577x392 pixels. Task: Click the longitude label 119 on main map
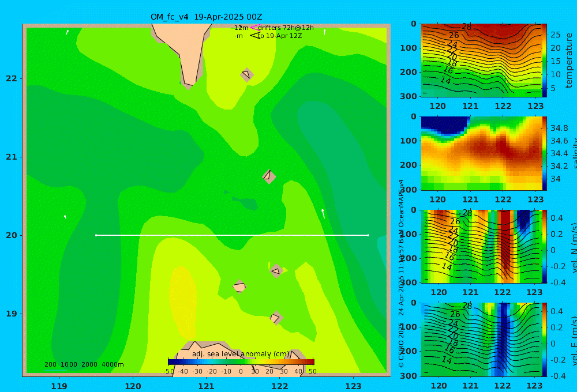[59, 386]
